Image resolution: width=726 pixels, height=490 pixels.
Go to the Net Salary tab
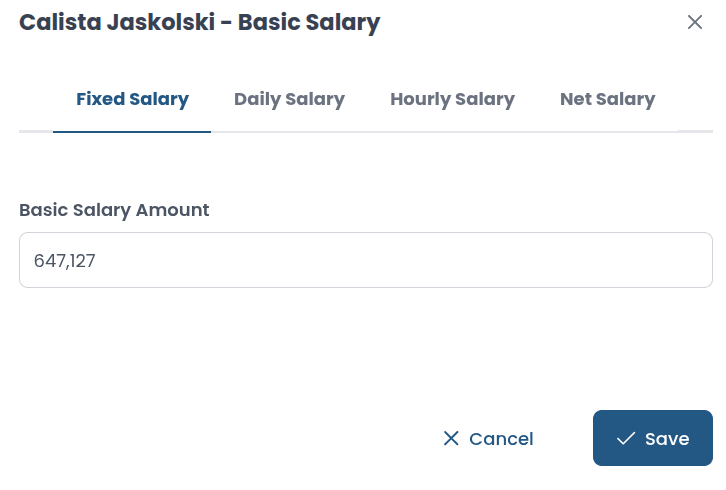coord(607,99)
